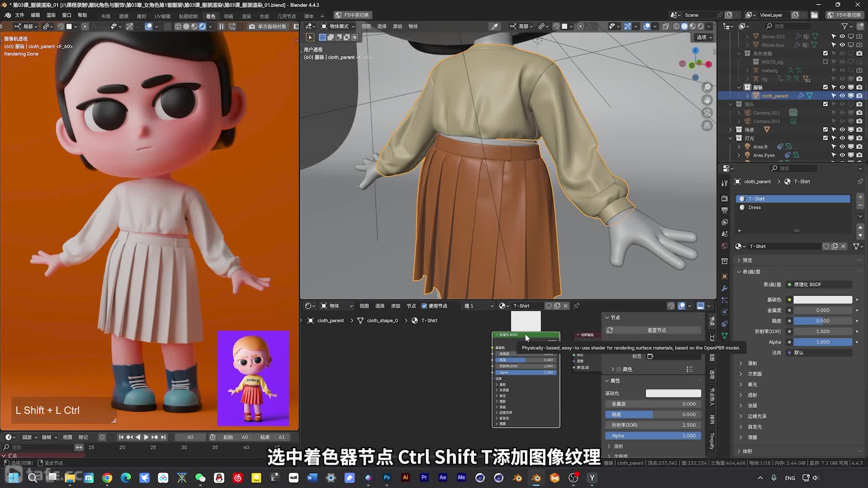Collapse the 表(曲)面 surface panel
Viewport: 868px width, 488px height.
(x=751, y=272)
